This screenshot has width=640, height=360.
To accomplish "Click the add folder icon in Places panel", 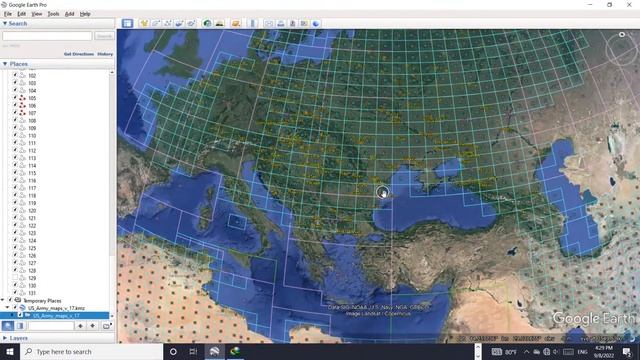I will pyautogui.click(x=106, y=326).
